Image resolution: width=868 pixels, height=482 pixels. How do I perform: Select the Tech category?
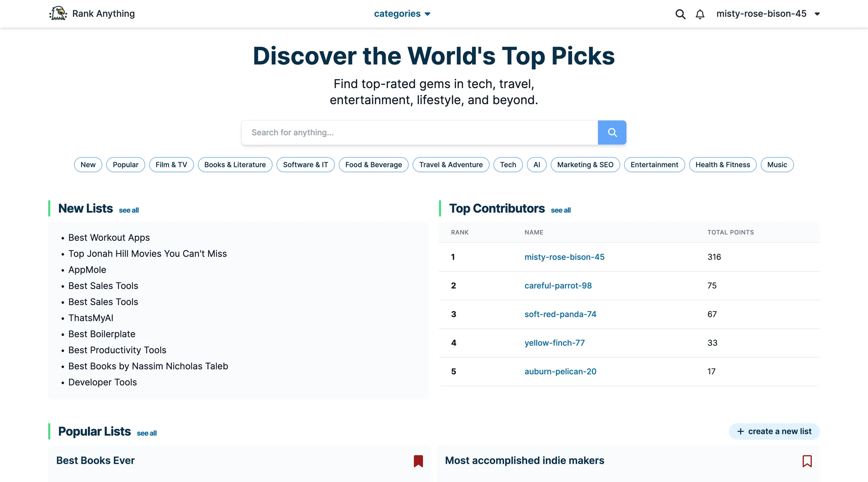pyautogui.click(x=508, y=165)
